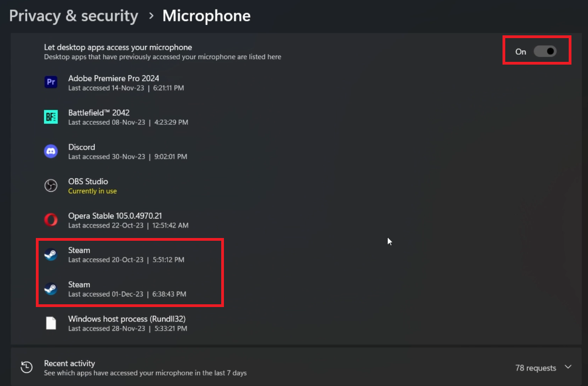Expand the Recent activity chevron
The width and height of the screenshot is (588, 386).
[568, 367]
